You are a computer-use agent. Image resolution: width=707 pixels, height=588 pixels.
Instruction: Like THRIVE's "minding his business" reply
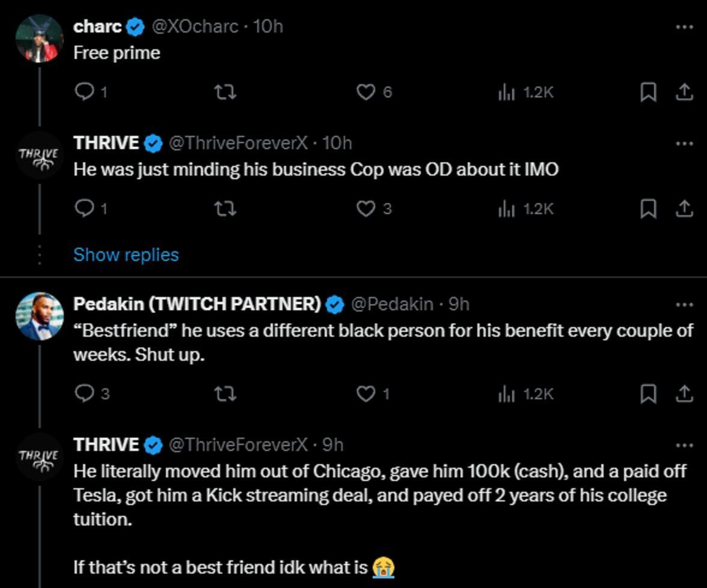pyautogui.click(x=367, y=209)
